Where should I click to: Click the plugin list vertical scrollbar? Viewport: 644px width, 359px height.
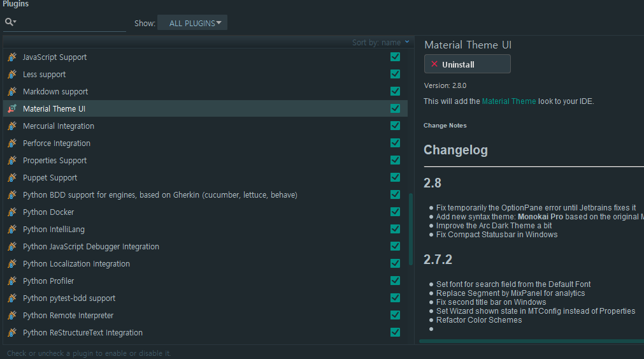click(411, 229)
